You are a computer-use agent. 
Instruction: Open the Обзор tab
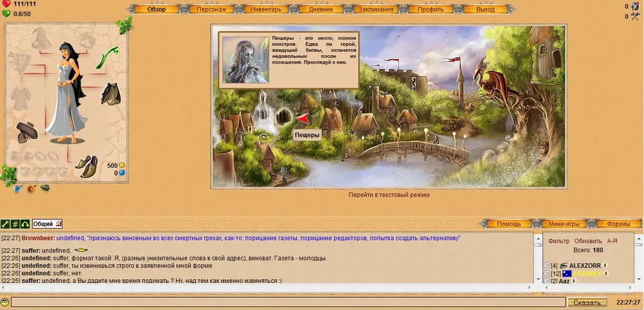156,10
